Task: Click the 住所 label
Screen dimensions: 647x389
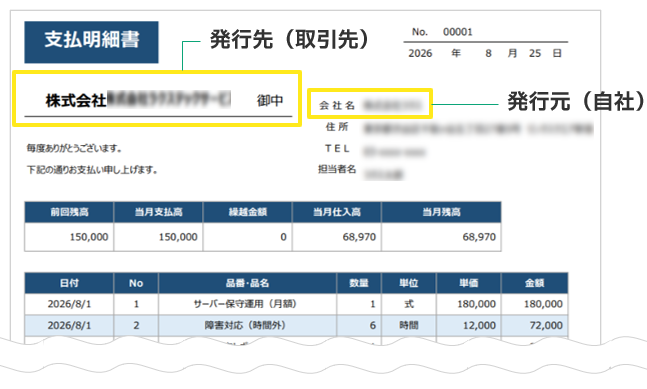Action: point(337,127)
